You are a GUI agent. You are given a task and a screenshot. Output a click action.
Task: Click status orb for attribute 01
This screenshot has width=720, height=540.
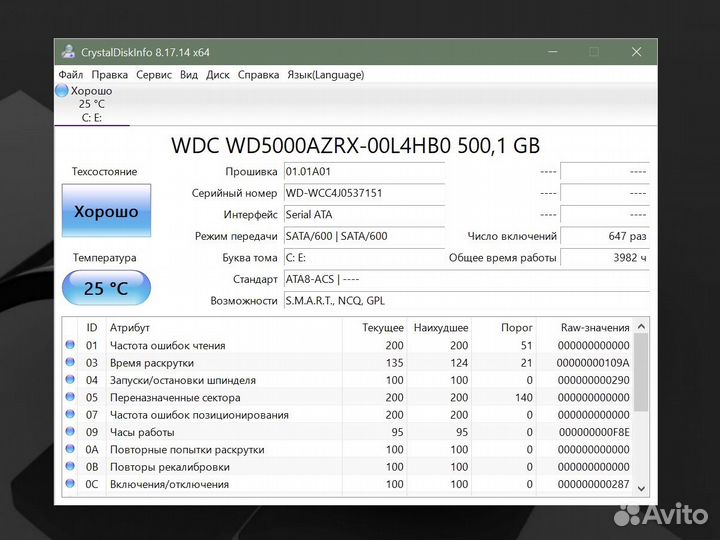[70, 344]
